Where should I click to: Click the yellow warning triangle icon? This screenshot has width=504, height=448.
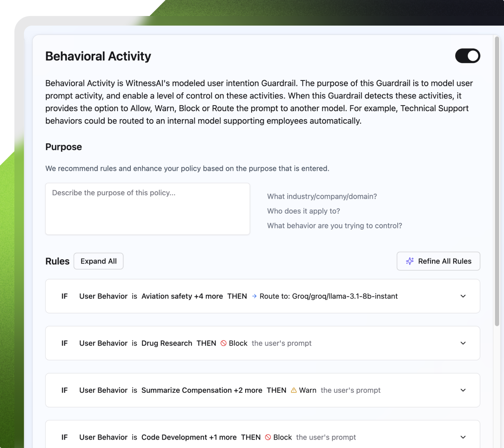tap(294, 390)
